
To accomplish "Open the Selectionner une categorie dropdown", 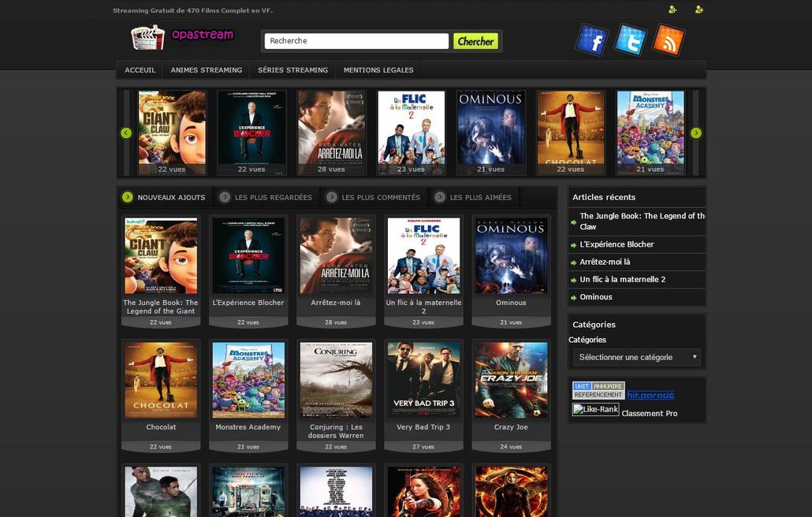I will pos(636,357).
